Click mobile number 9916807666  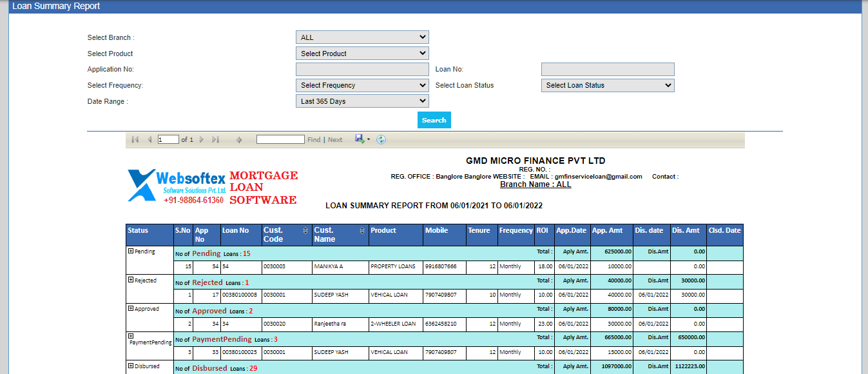pyautogui.click(x=441, y=266)
